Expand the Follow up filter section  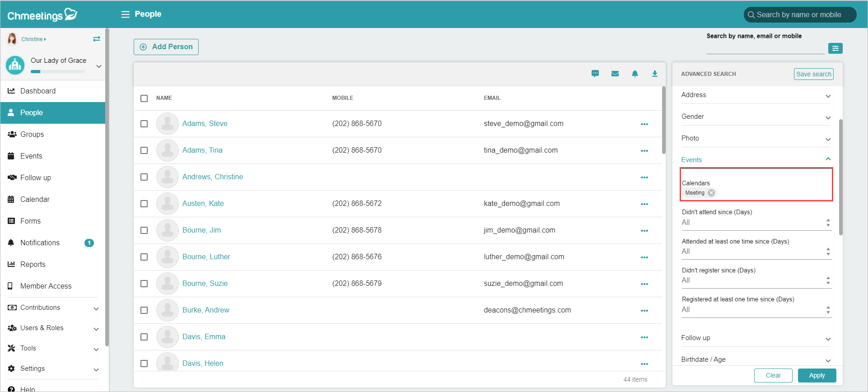coord(756,338)
